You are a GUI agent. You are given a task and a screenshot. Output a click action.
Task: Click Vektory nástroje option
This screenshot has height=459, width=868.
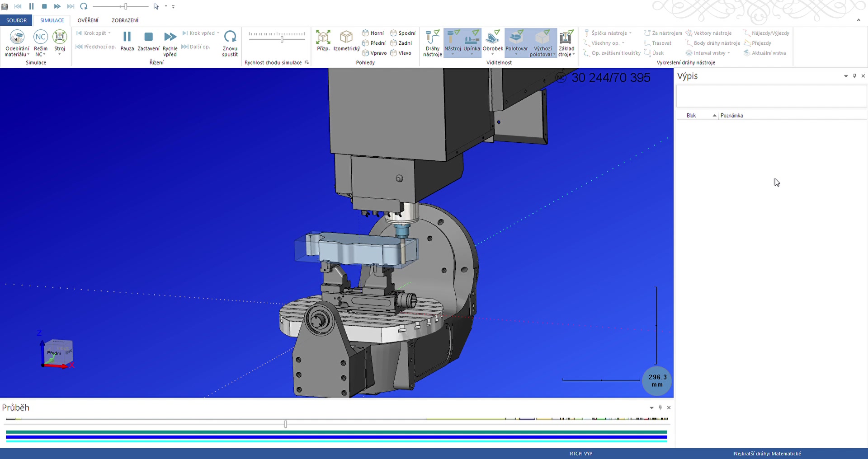[x=708, y=33]
